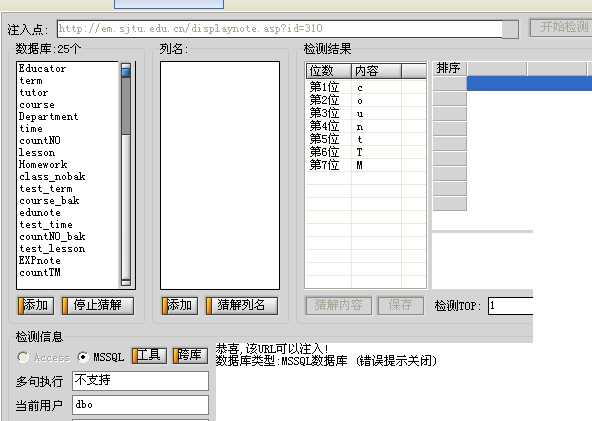Select the Educator table

(42, 68)
